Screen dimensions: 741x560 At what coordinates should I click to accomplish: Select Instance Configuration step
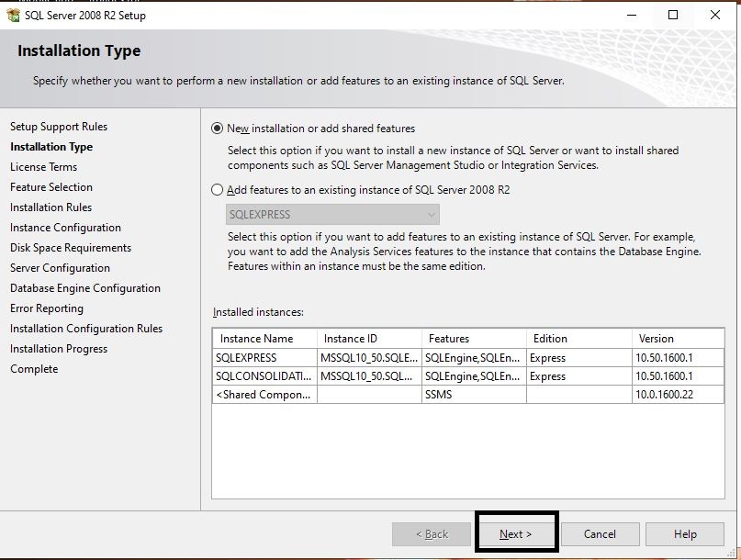point(66,228)
